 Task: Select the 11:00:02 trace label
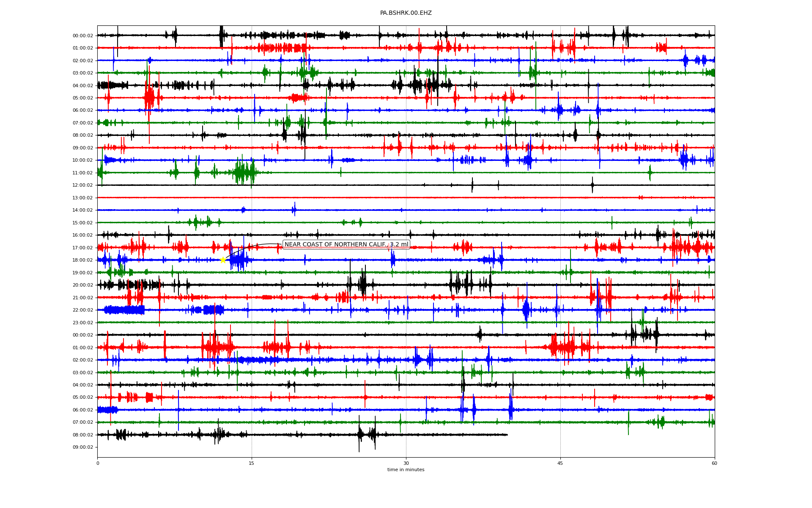point(83,173)
